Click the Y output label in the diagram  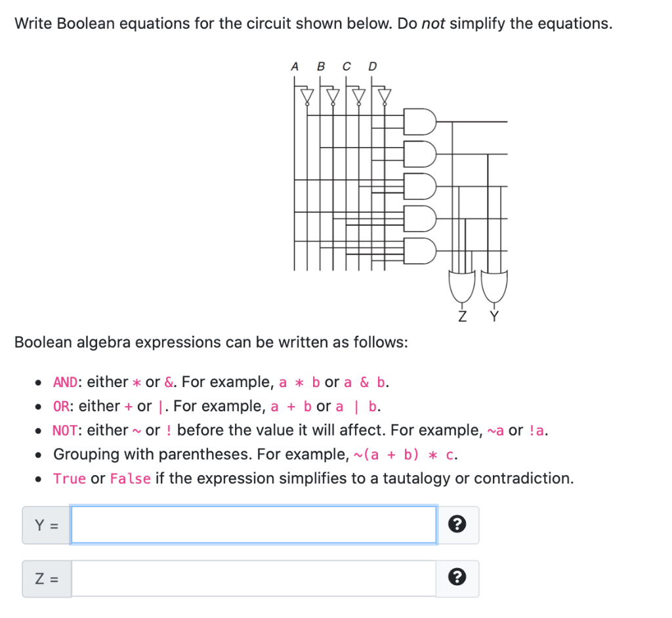pos(493,316)
